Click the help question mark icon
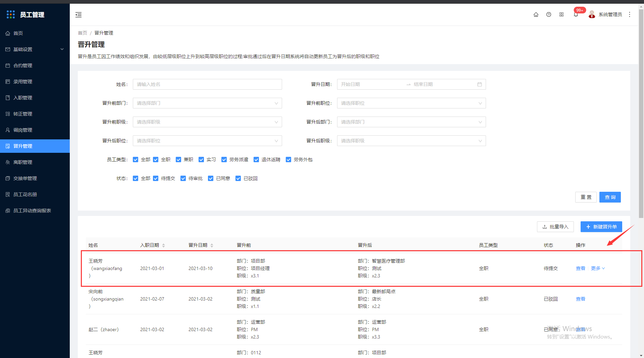This screenshot has width=644, height=358. click(549, 14)
